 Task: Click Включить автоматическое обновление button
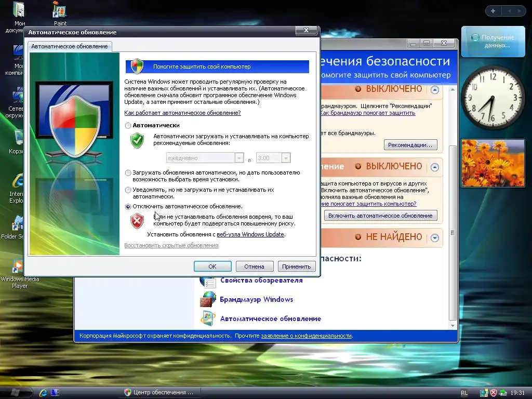pos(380,216)
